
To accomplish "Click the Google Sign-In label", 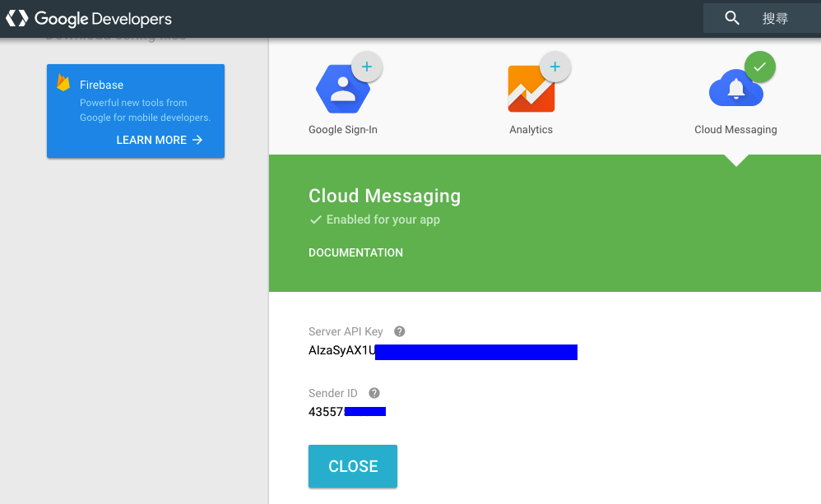I will pyautogui.click(x=343, y=130).
